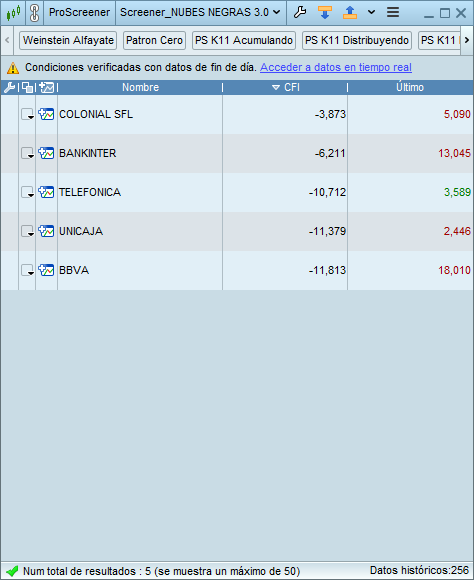
Task: Sort by the Último column header
Action: (410, 88)
